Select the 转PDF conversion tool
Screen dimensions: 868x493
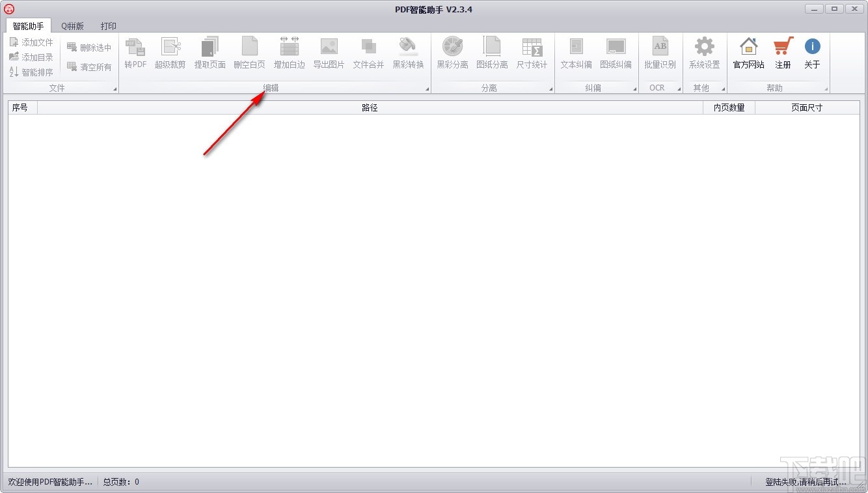pos(135,54)
